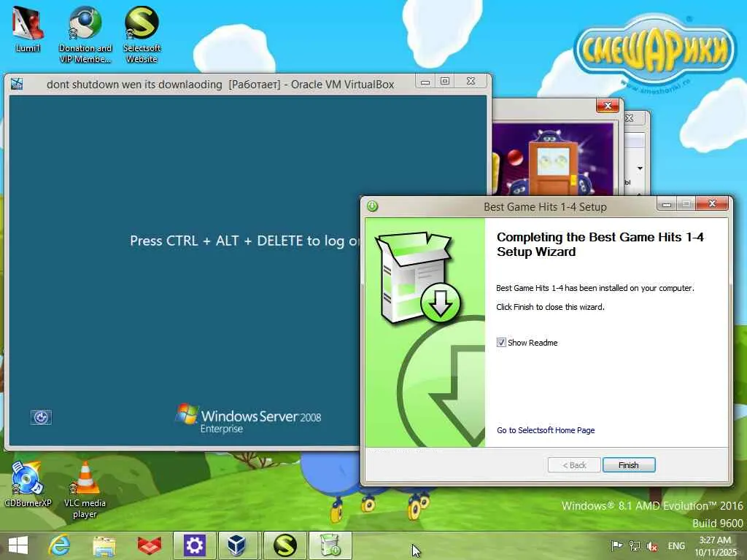Open the network status tray icon
This screenshot has height=560, width=747.
point(635,545)
